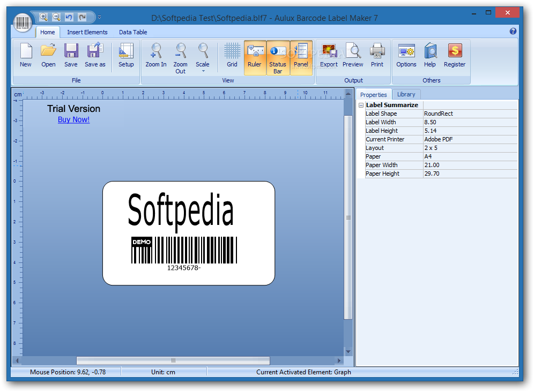Minimize the application window
This screenshot has width=534, height=392.
click(474, 13)
